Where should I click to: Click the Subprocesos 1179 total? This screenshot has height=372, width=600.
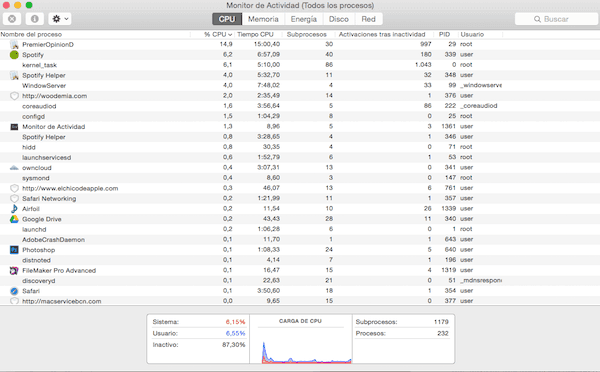[x=441, y=322]
